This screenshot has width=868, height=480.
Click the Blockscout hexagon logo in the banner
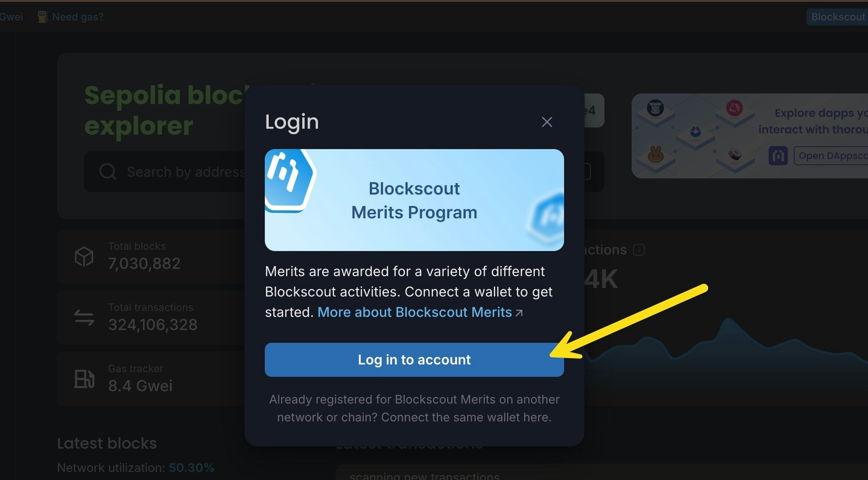coord(289,178)
